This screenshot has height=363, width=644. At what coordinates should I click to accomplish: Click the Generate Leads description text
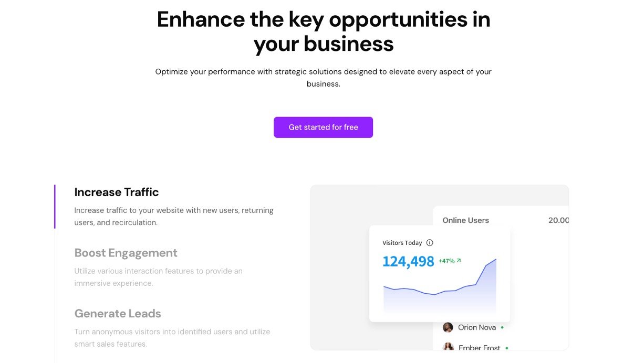click(172, 338)
